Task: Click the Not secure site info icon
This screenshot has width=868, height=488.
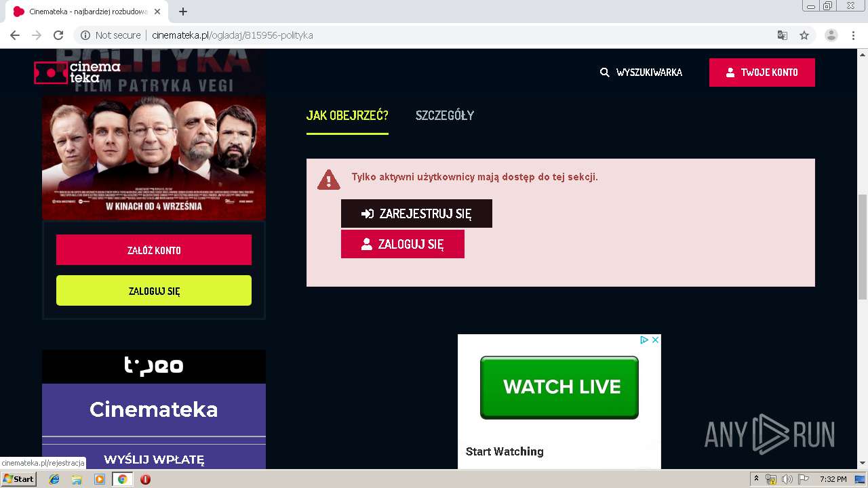Action: [x=85, y=35]
